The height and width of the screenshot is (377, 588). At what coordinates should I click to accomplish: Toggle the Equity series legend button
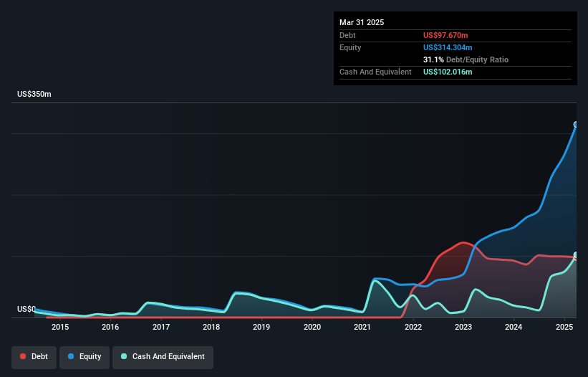click(85, 357)
